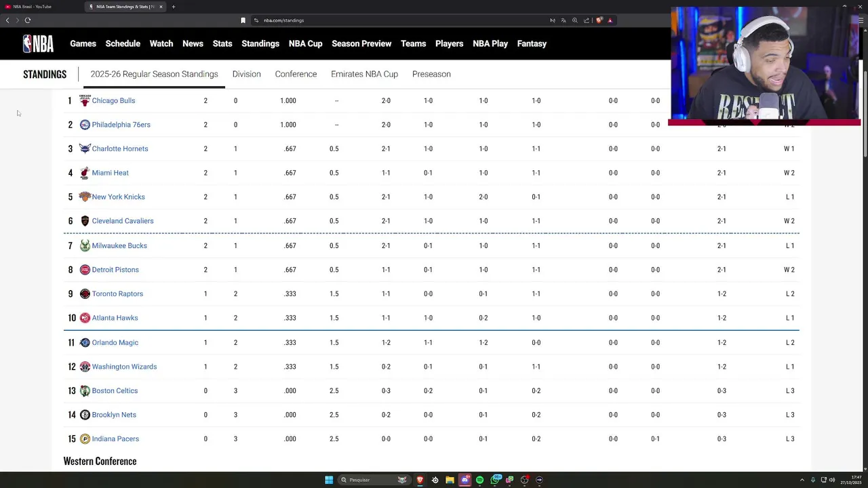The height and width of the screenshot is (488, 868).
Task: Click the Boston Celtics team logo
Action: coord(85,390)
